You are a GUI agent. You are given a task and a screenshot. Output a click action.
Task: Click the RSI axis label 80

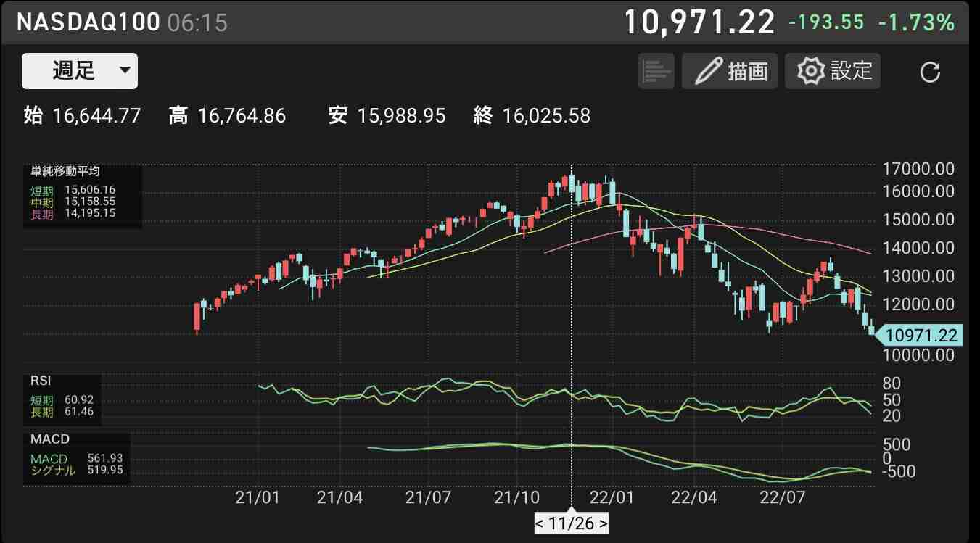pyautogui.click(x=892, y=384)
